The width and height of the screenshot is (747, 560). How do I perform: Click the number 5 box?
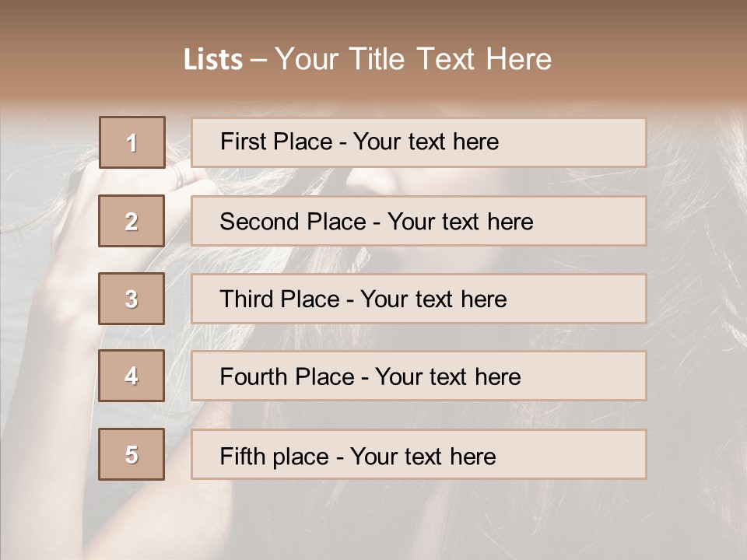132,454
